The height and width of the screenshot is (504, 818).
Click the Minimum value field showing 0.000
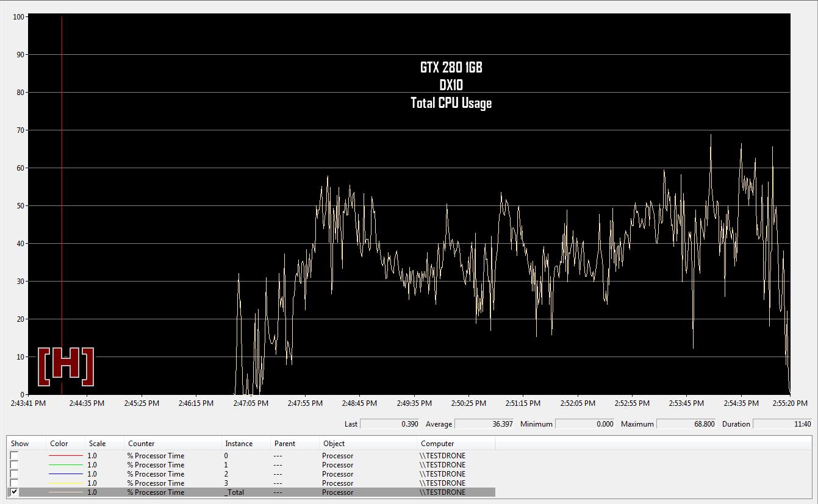pos(586,424)
